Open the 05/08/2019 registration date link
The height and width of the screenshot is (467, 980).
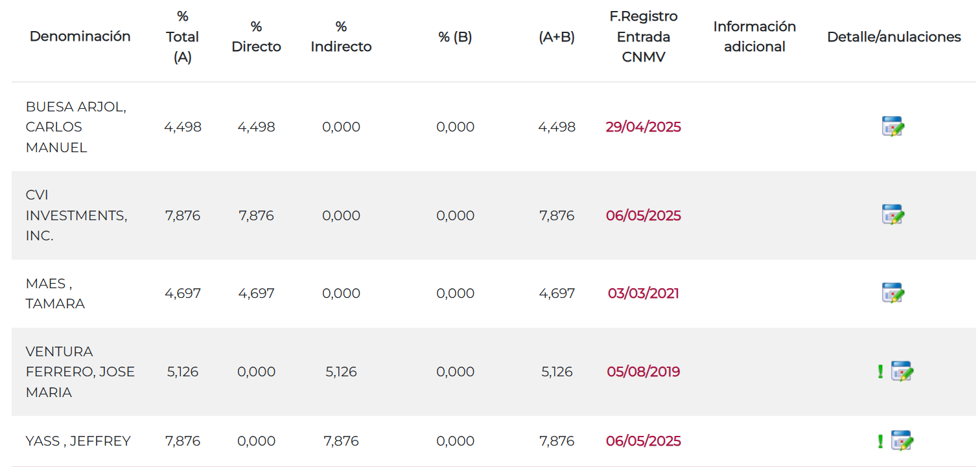643,372
